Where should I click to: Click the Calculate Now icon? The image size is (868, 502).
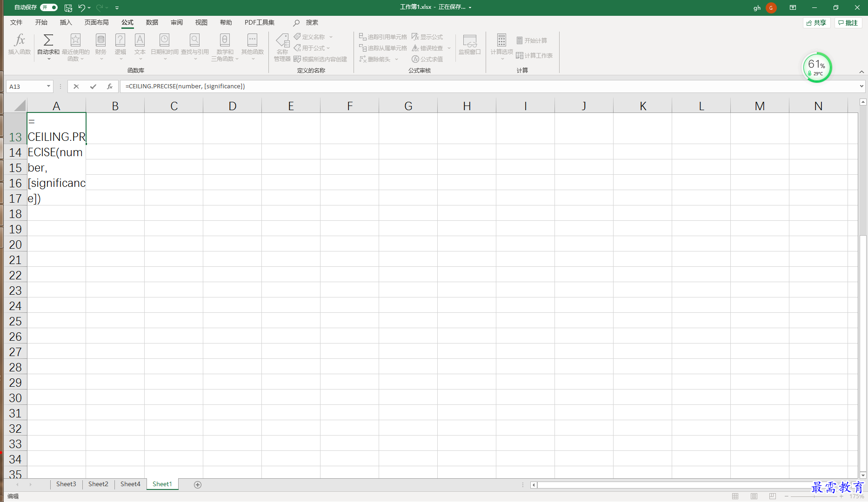[520, 40]
